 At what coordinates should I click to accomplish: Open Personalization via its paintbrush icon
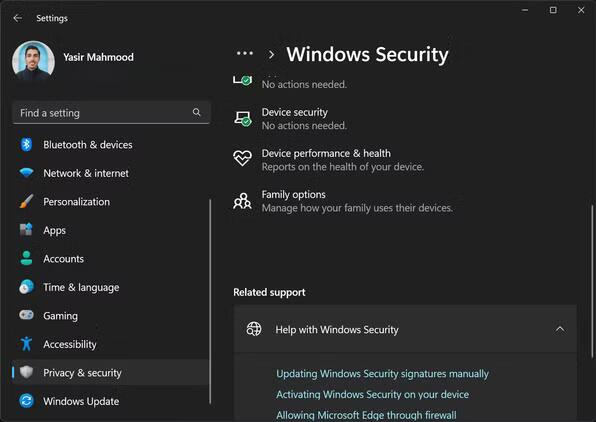(x=26, y=201)
